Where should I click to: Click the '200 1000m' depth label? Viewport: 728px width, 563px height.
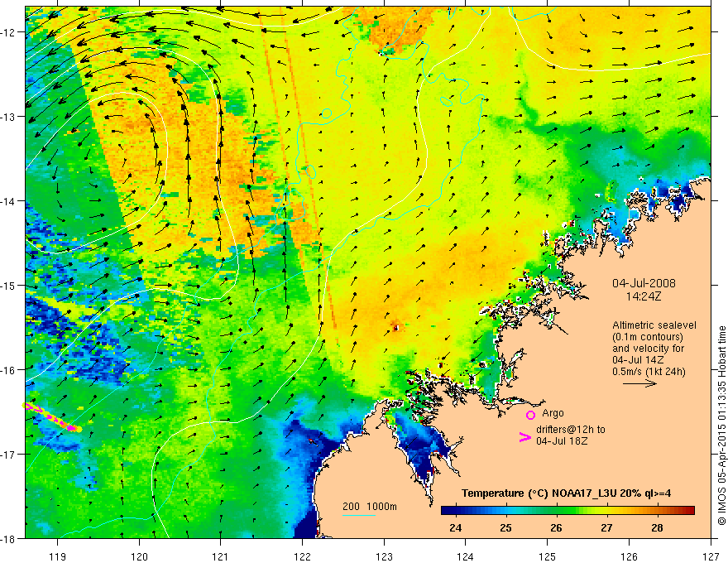point(370,507)
